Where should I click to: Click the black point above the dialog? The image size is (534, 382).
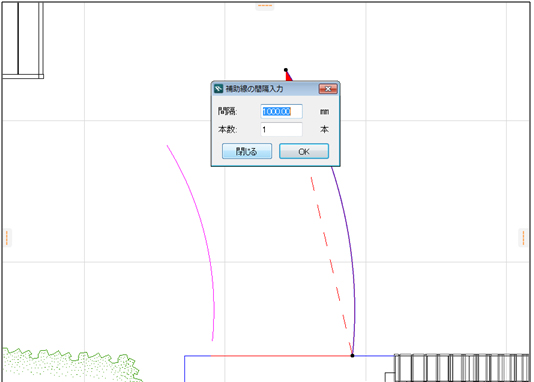click(286, 70)
